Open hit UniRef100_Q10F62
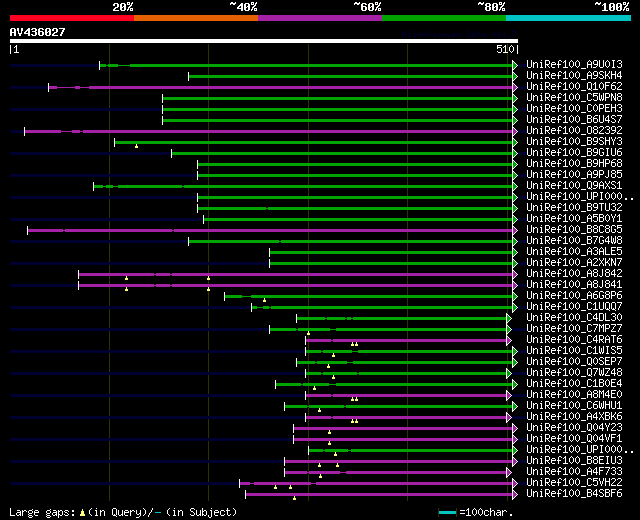This screenshot has height=520, width=640. (574, 86)
